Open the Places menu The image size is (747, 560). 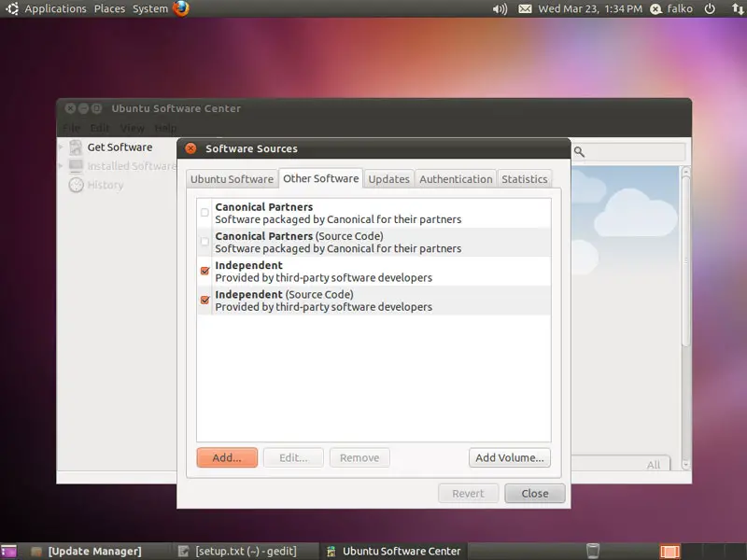coord(109,8)
